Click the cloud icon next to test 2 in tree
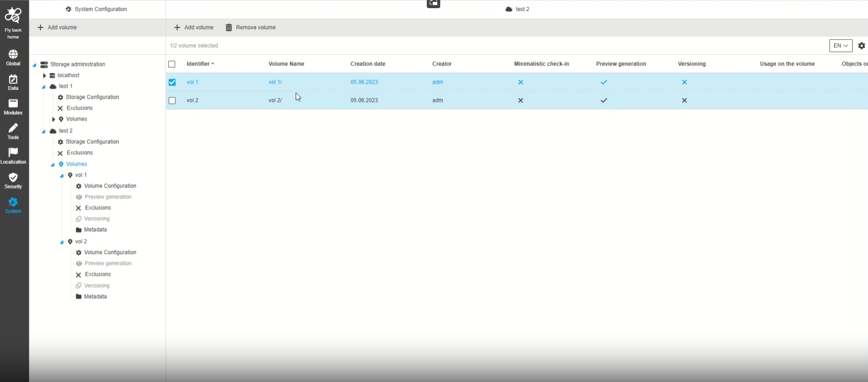Screen dimensions: 868x382 pyautogui.click(x=53, y=131)
